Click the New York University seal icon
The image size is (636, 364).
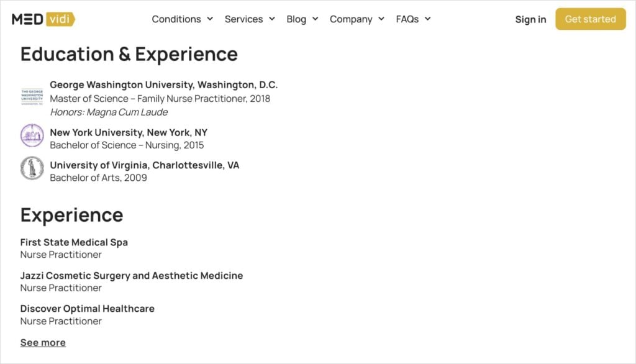click(x=32, y=137)
